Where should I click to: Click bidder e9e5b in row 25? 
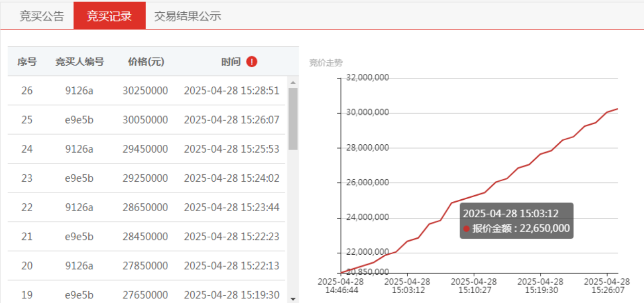[79, 120]
